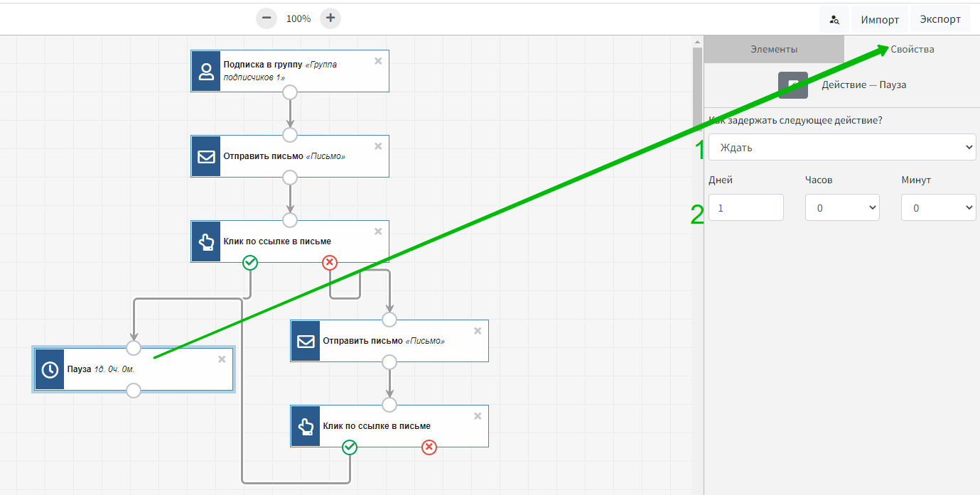This screenshot has height=495, width=980.
Task: Click envelope icon of the first Отправить письмо block
Action: tap(206, 156)
